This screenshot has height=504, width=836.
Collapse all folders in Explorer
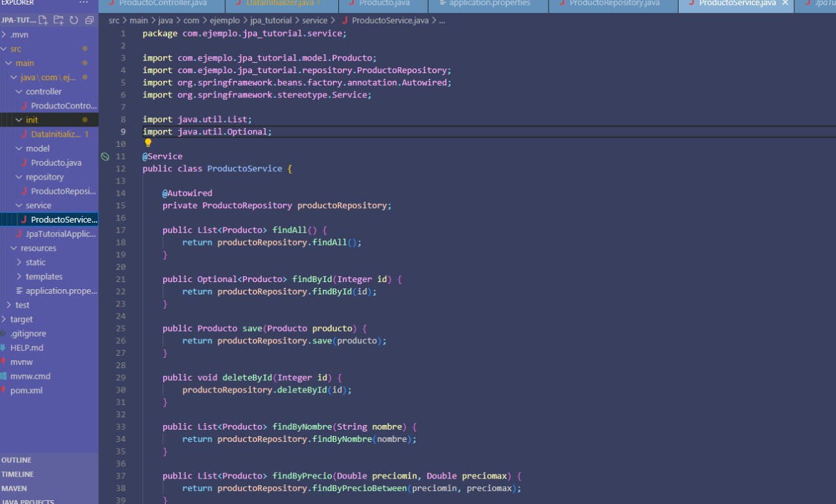[89, 20]
